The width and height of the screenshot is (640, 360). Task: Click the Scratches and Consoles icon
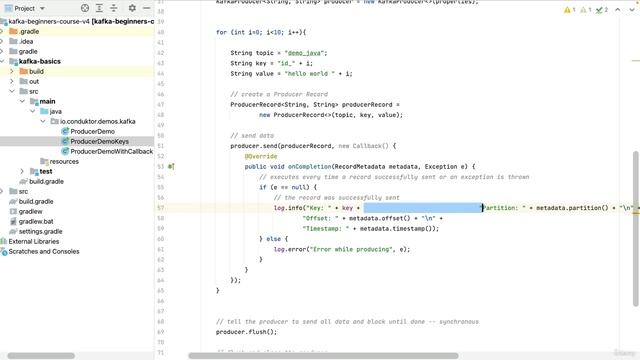click(x=4, y=251)
